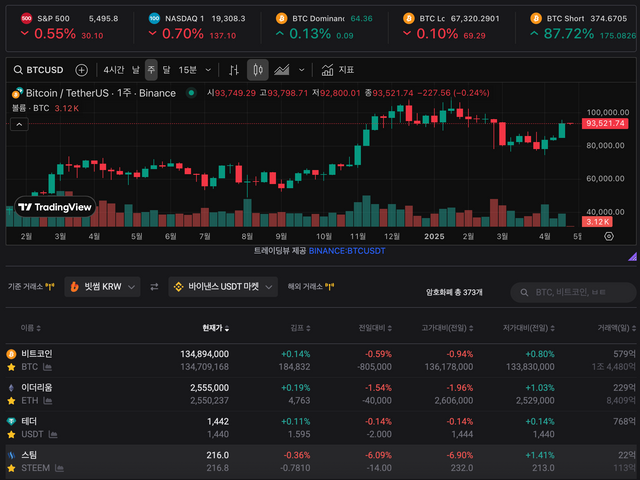Toggle the favorite star for BTC
Viewport: 640px width, 480px height.
[x=11, y=367]
